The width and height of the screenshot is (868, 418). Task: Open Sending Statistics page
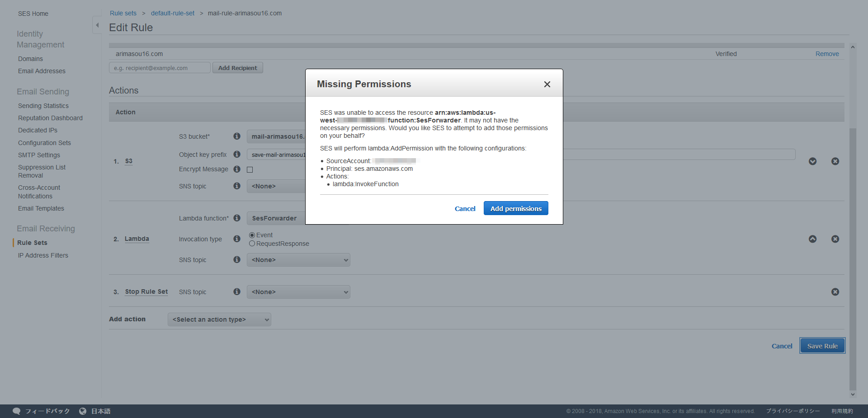[43, 106]
